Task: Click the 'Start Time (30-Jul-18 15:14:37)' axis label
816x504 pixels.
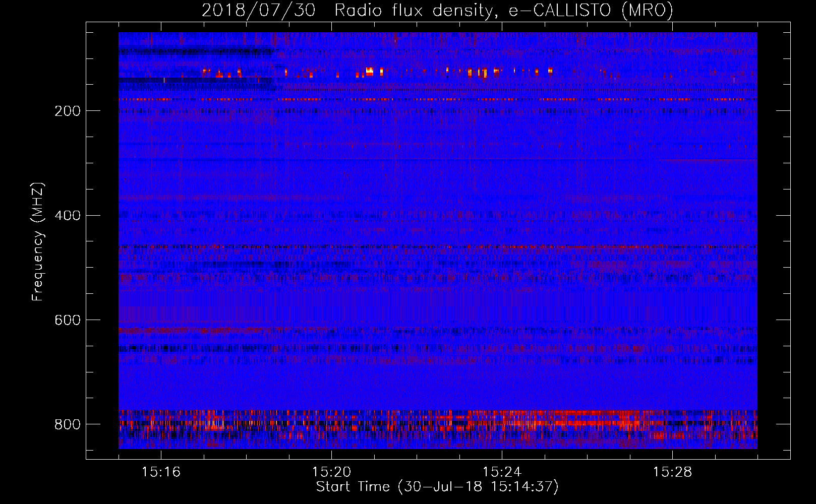Action: pos(437,487)
